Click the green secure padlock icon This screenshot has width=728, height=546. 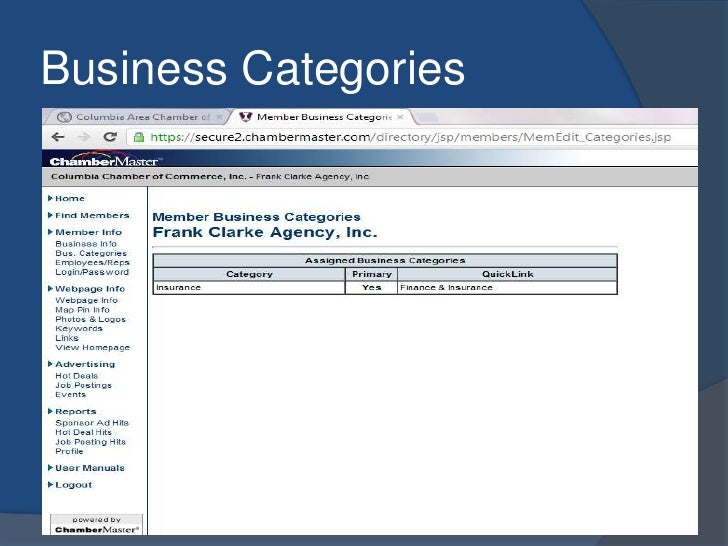click(138, 137)
